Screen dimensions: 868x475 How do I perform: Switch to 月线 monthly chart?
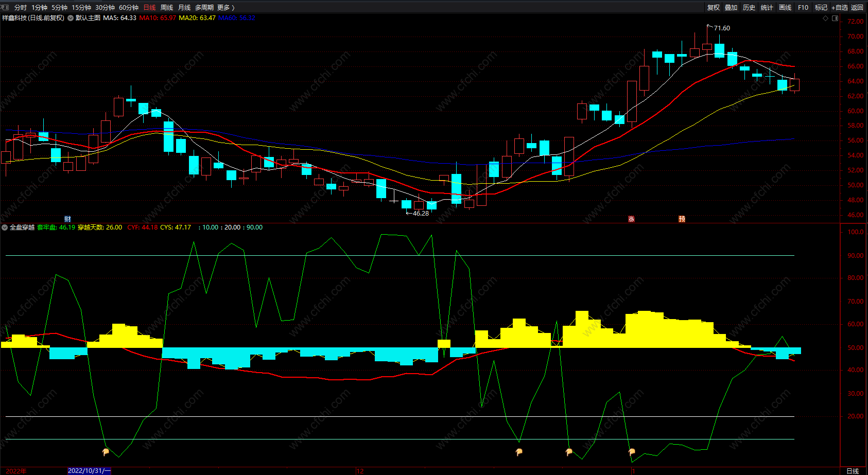(184, 8)
